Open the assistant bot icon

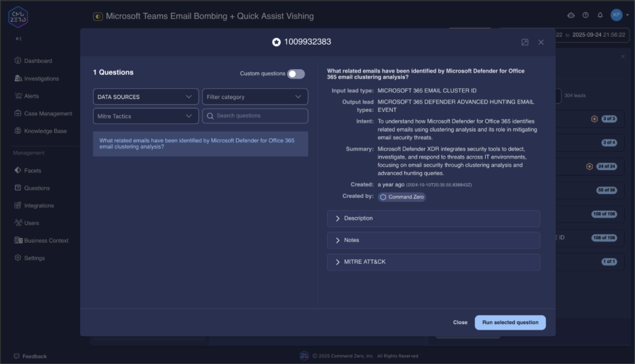pos(571,16)
